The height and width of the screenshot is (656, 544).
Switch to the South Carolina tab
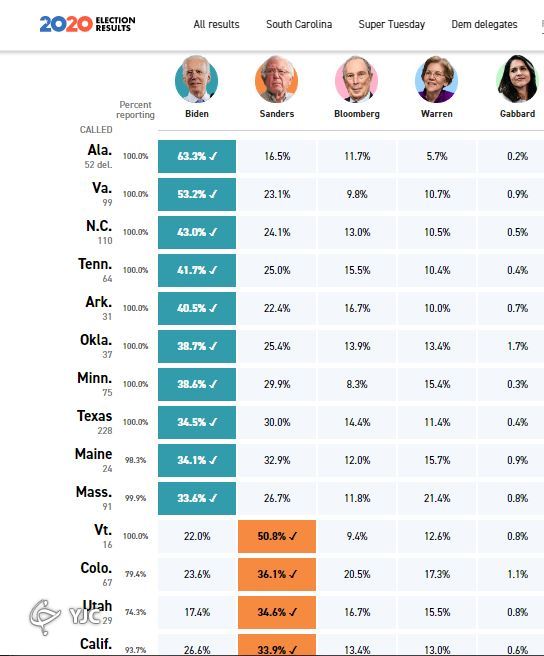[299, 24]
